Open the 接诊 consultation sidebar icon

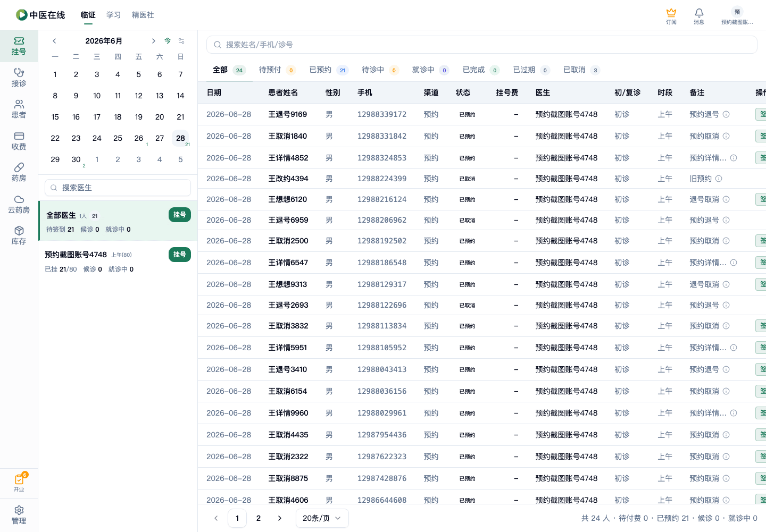click(x=19, y=78)
